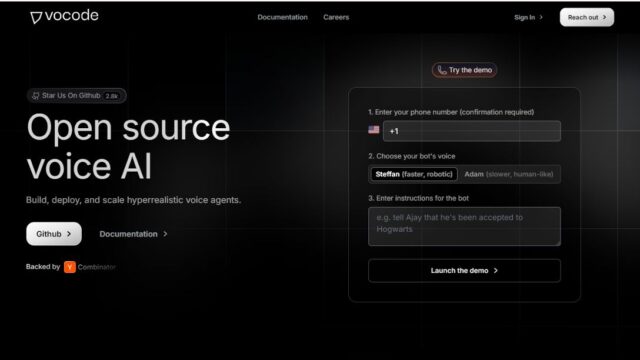This screenshot has height=360, width=640.
Task: Click the Y Combinator logo
Action: tap(70, 267)
